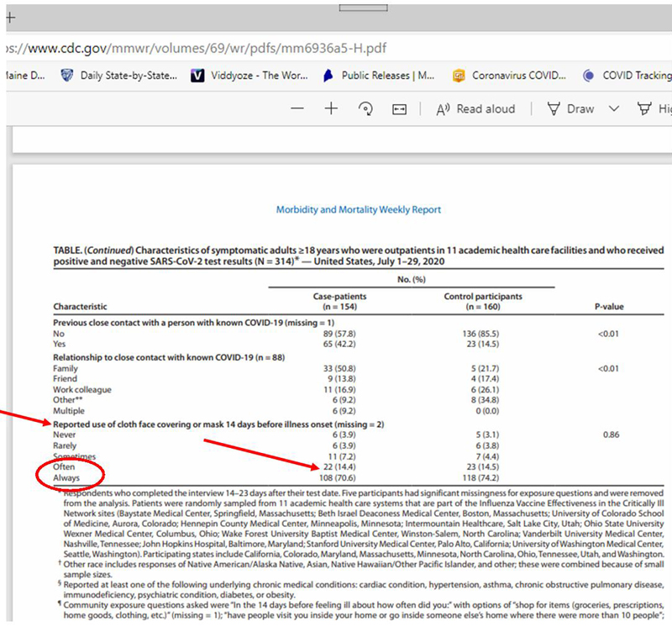Image resolution: width=672 pixels, height=632 pixels.
Task: Open the Public Releases bookmark
Action: (x=379, y=76)
